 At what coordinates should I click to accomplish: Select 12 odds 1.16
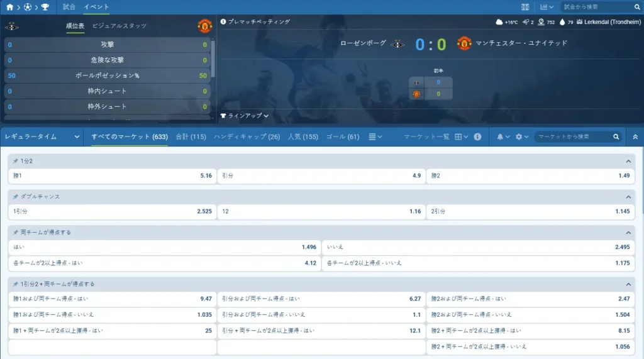point(321,211)
